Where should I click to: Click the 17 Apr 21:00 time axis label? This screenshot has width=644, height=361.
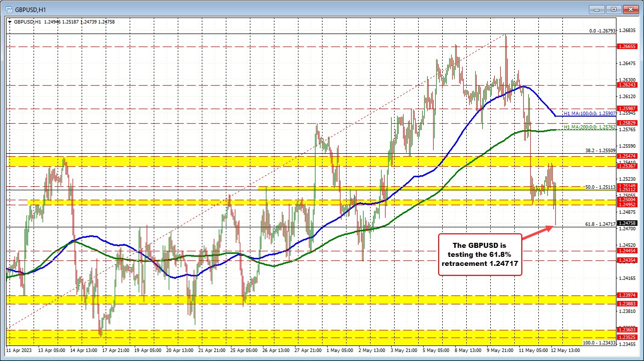pos(116,350)
